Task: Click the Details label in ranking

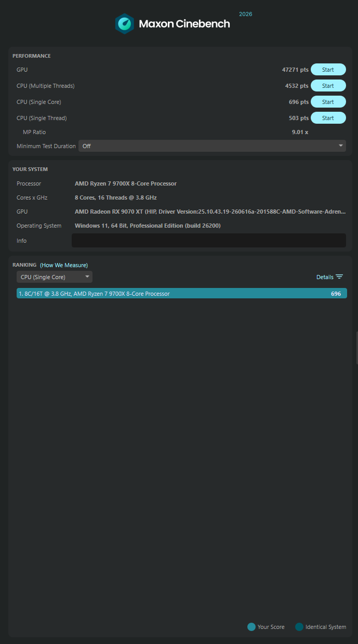Action: click(x=325, y=277)
